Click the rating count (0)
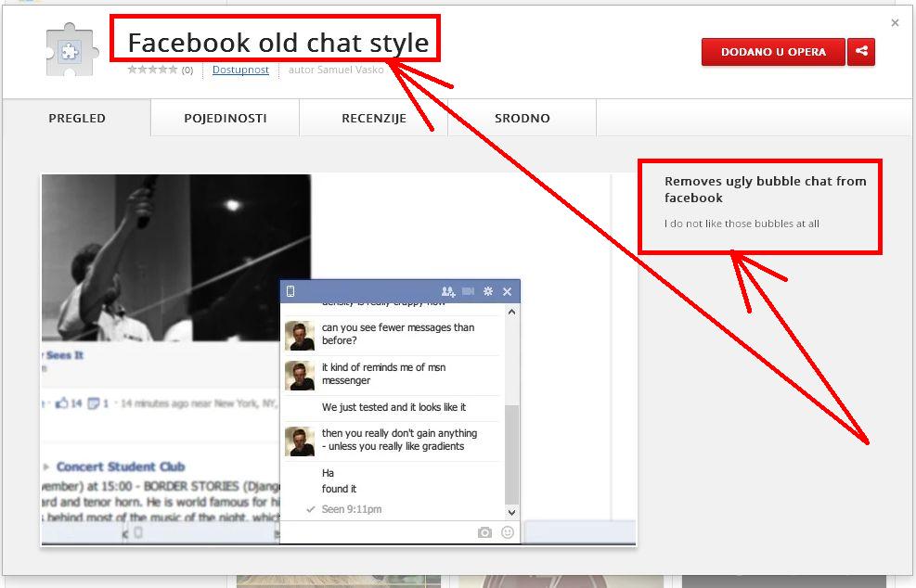Image resolution: width=916 pixels, height=588 pixels. click(x=187, y=70)
